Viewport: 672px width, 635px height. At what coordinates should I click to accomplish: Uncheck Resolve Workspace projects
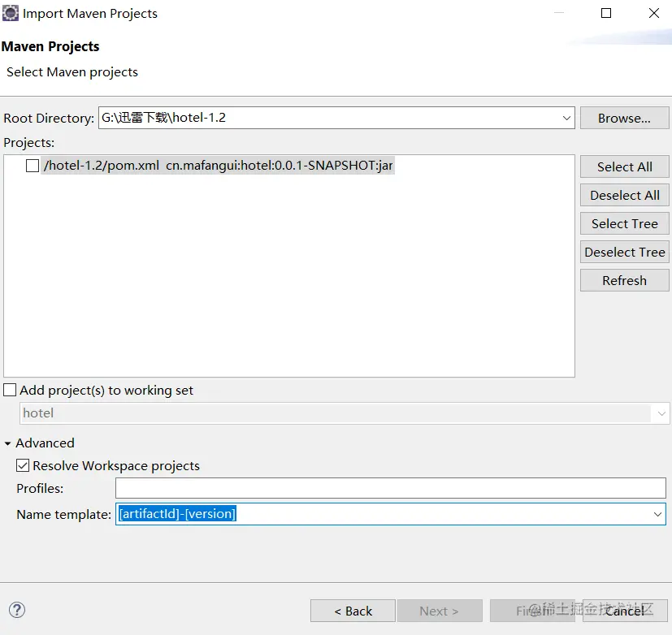pos(23,465)
